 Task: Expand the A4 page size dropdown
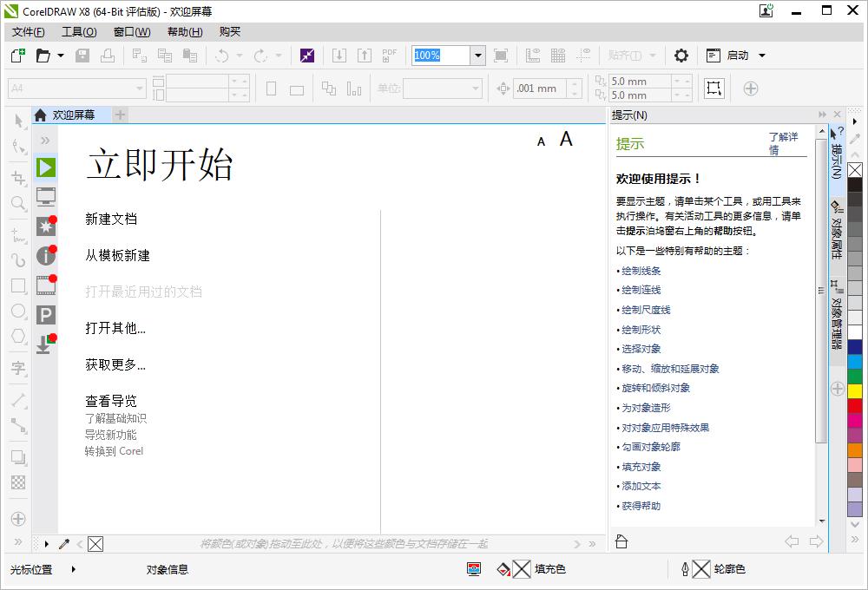[139, 88]
